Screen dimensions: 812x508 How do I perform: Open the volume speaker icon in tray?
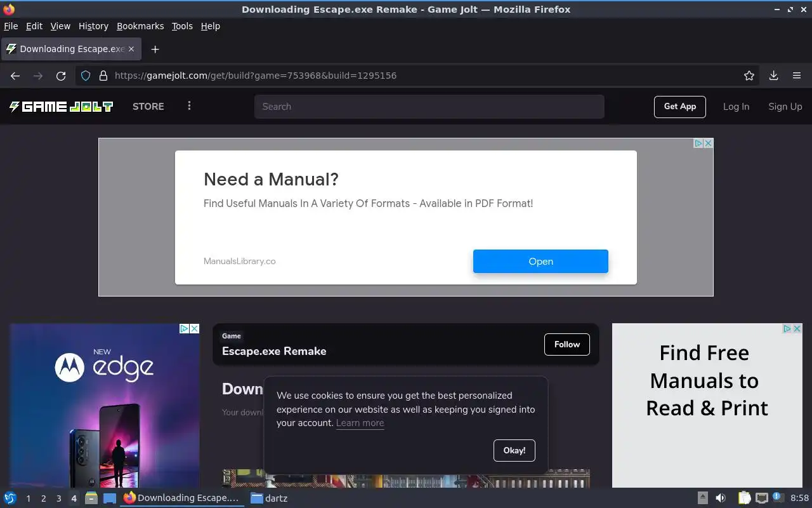[x=721, y=498]
